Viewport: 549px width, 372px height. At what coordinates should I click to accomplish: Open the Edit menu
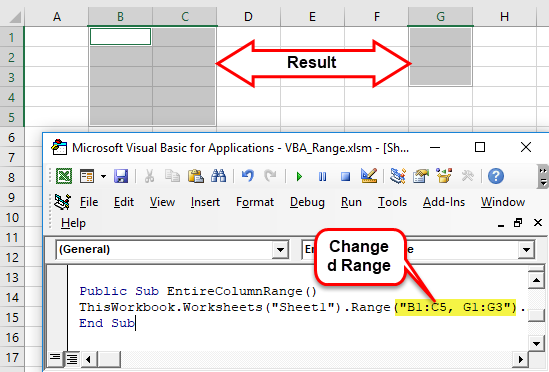click(124, 202)
